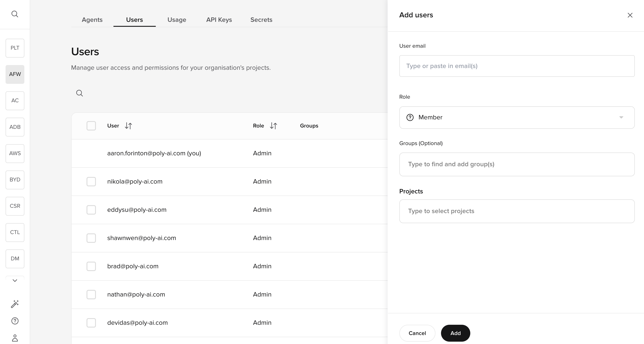Click the users table search icon
Screen dimensions: 644x344
(79, 93)
